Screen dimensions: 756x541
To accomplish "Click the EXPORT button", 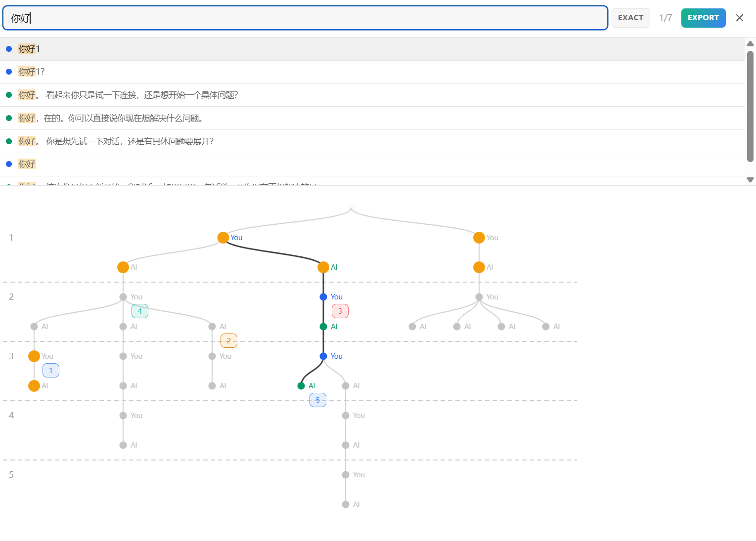I will point(703,17).
